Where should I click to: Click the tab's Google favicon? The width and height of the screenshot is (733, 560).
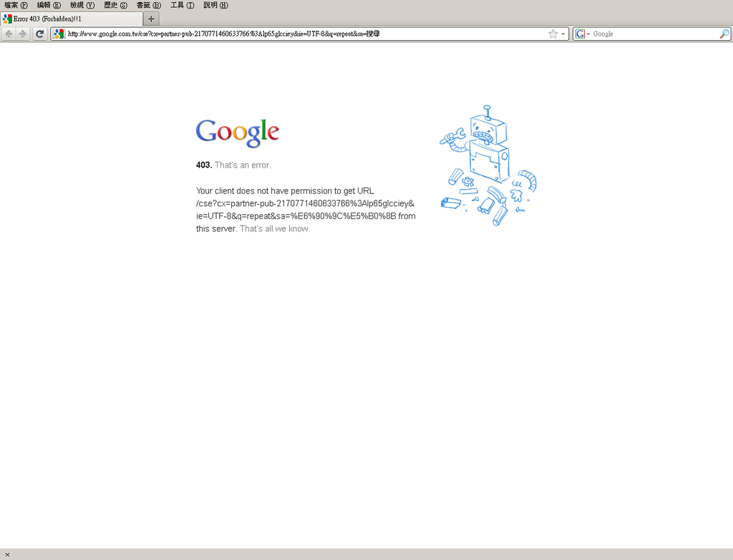7,19
